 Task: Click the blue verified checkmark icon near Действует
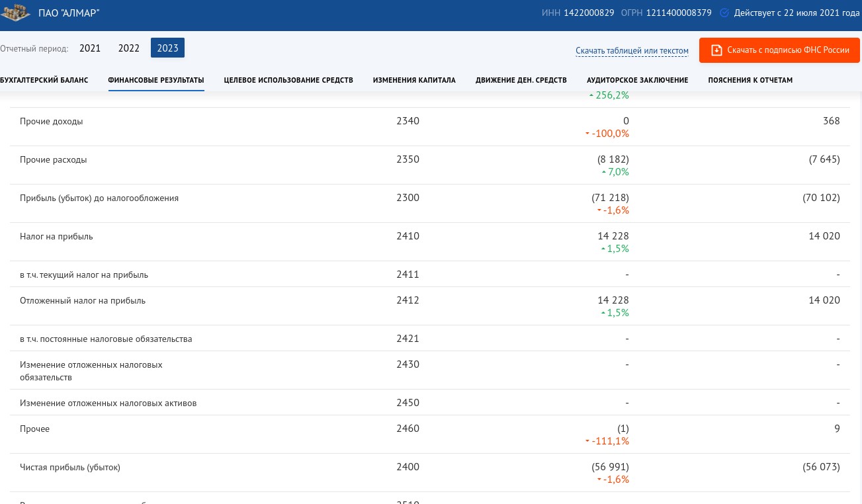[724, 13]
